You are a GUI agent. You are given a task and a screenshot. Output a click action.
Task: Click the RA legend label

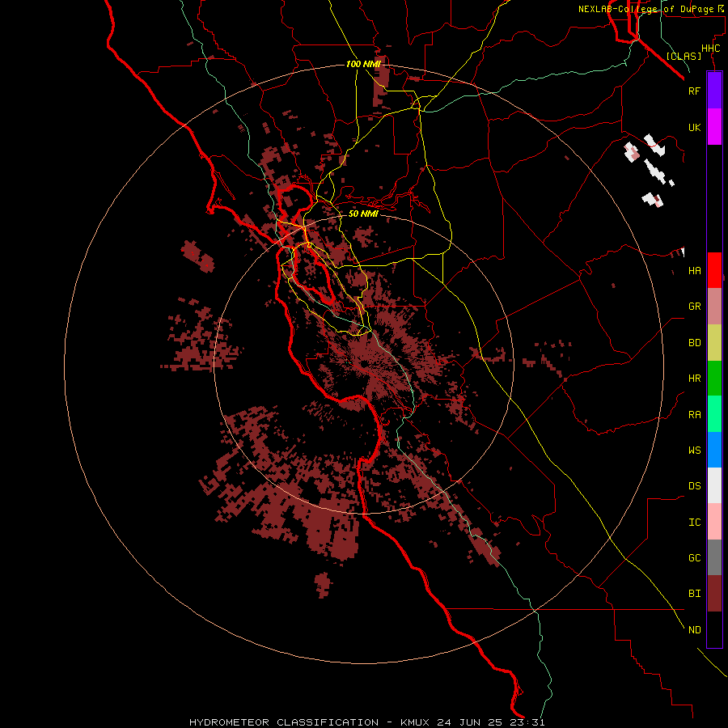(694, 415)
